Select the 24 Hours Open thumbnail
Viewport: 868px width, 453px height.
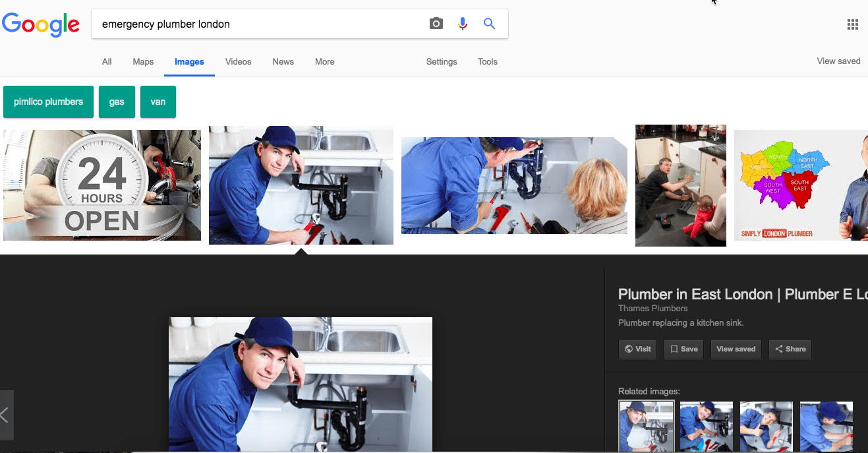(x=102, y=185)
